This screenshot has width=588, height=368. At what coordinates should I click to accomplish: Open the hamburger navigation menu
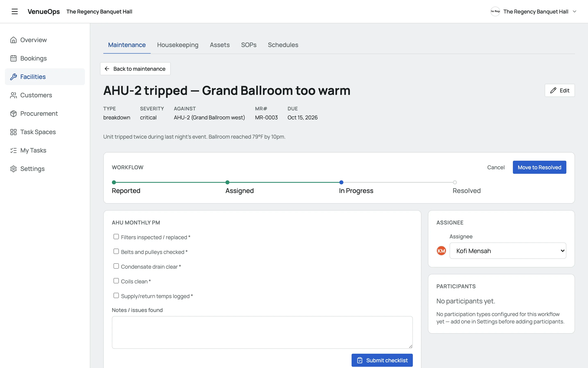coord(14,11)
